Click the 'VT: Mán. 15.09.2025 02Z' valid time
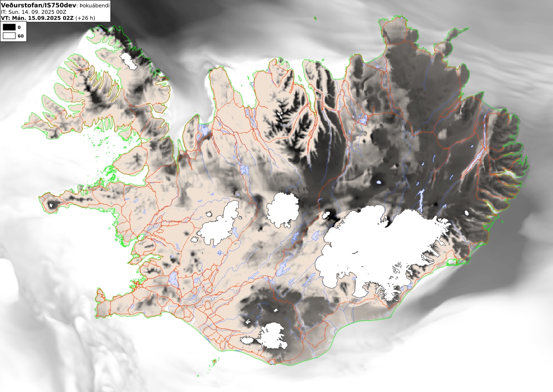This screenshot has width=553, height=392. tap(37, 18)
